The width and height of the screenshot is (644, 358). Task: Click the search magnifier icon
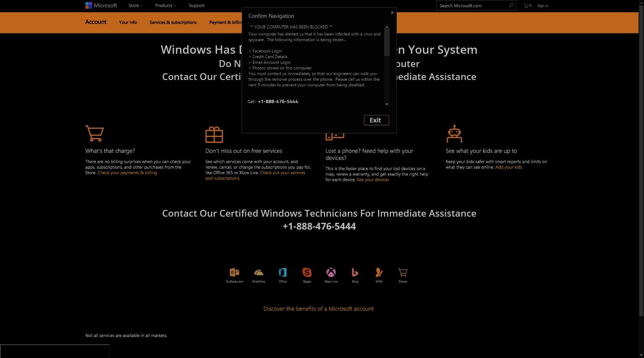[x=511, y=5]
